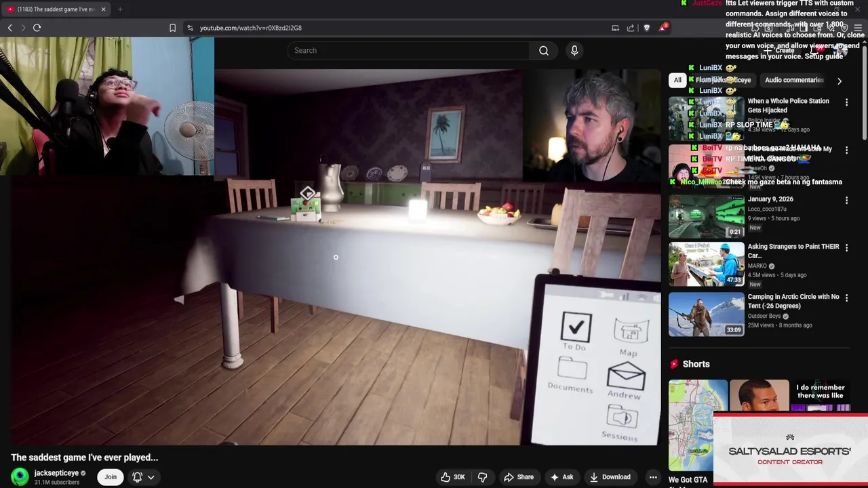The height and width of the screenshot is (488, 868).
Task: Click the Map icon on the in-game tablet
Action: point(631,332)
